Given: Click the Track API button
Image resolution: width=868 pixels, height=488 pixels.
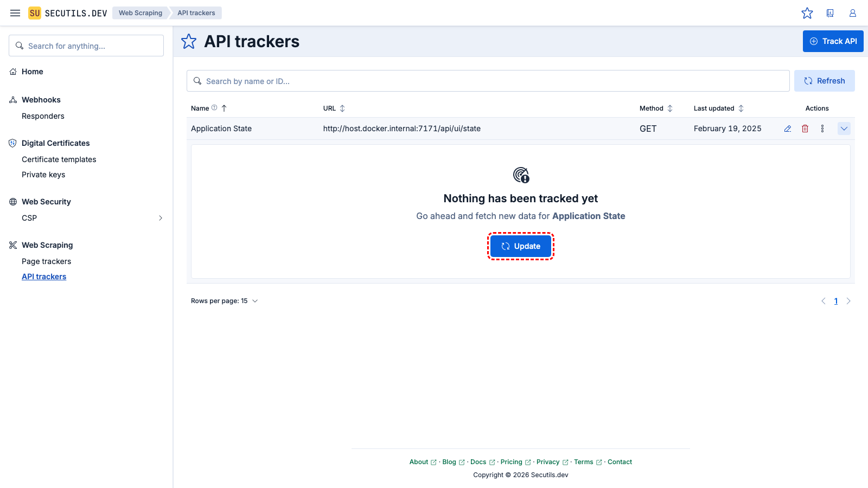Looking at the screenshot, I should click(833, 41).
